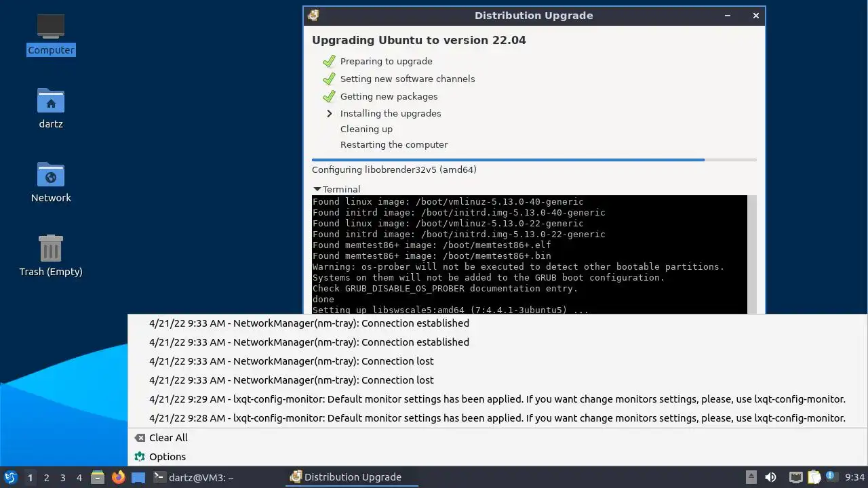Select the Computer desktop icon
Viewport: 868px width, 488px height.
click(51, 34)
